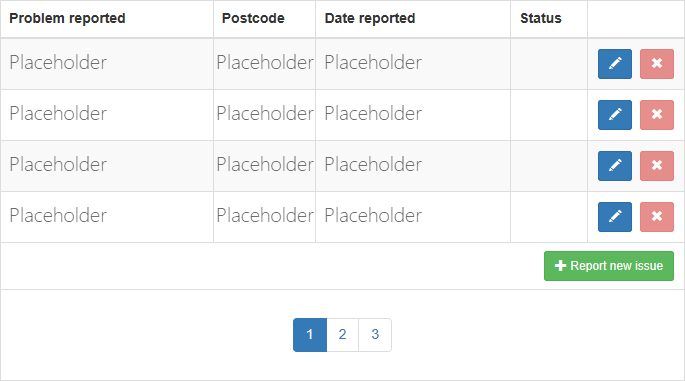Edit the second row's issue

pos(615,115)
